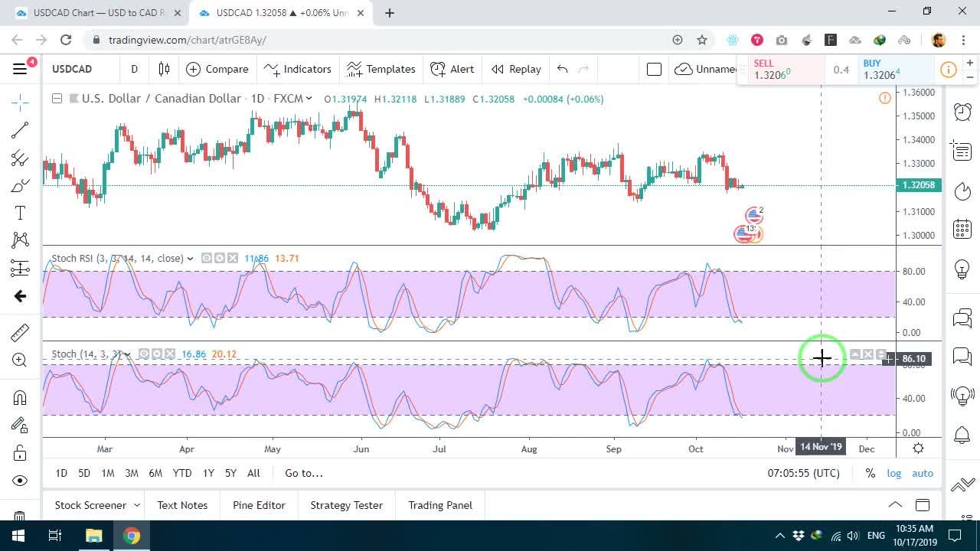Click the BUY 1.3206 price button

coord(895,70)
